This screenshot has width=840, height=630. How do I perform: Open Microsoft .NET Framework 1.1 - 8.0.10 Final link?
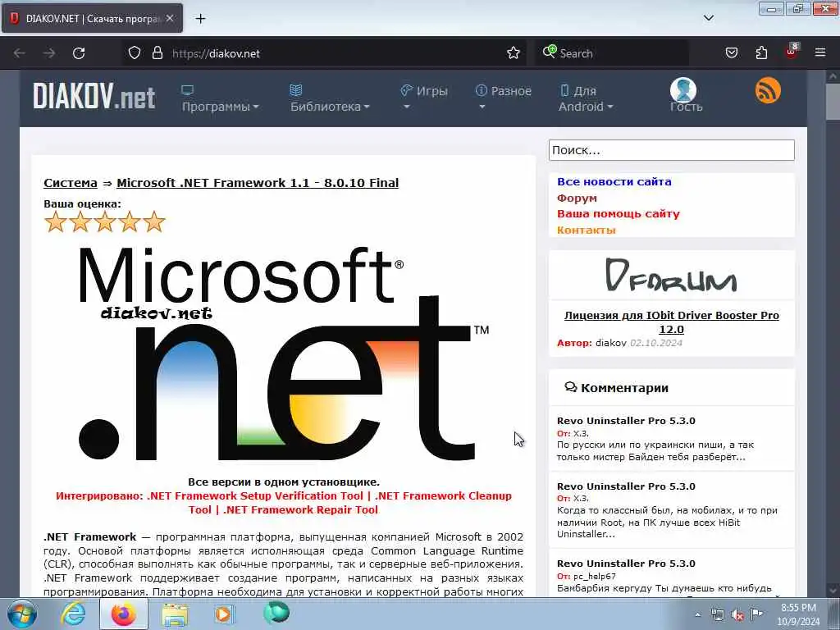tap(258, 183)
